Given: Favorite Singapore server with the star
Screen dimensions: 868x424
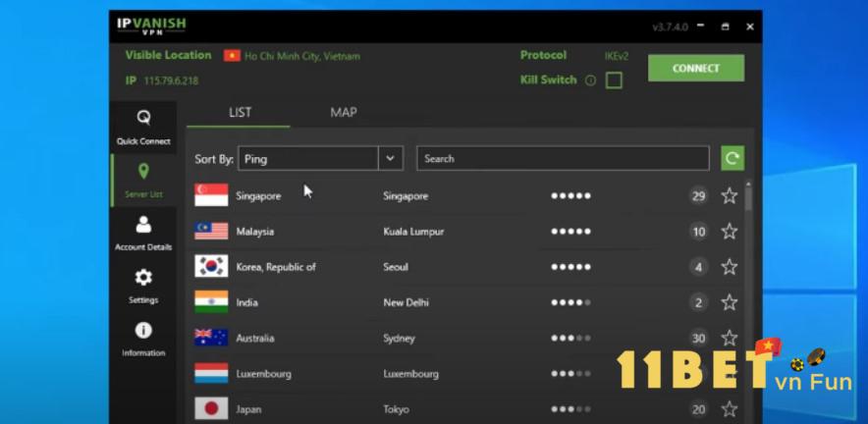Looking at the screenshot, I should (730, 195).
